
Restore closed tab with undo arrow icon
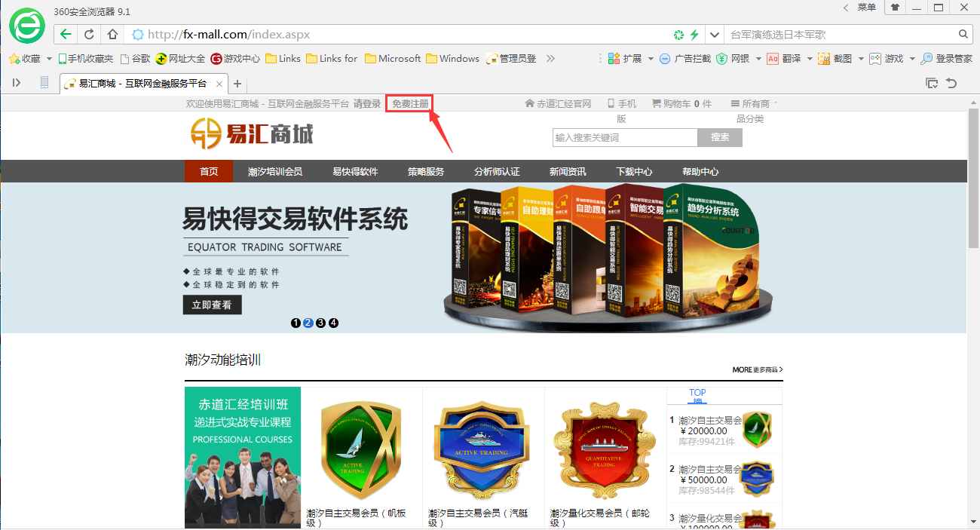click(x=951, y=84)
